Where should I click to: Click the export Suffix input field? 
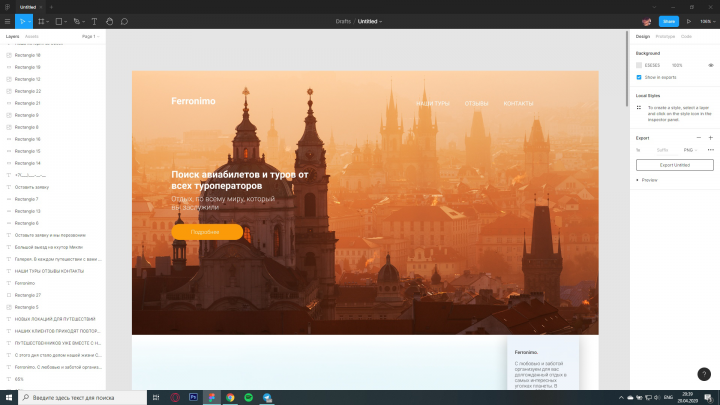[662, 150]
